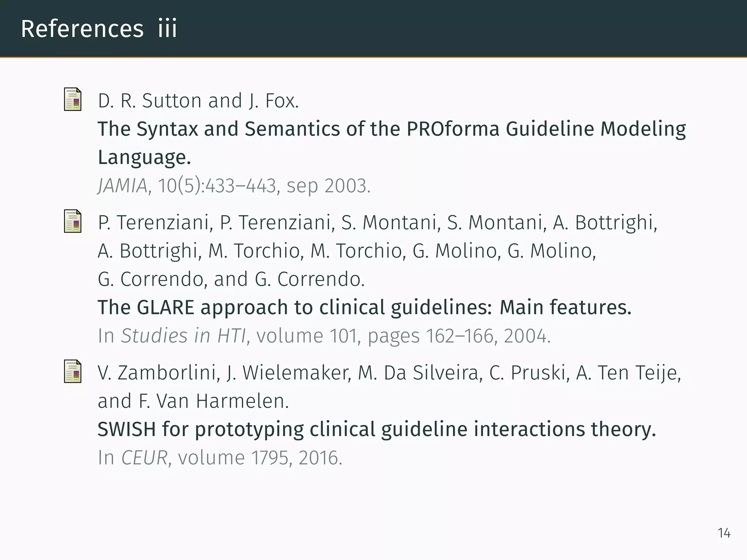Image resolution: width=747 pixels, height=560 pixels.
Task: Click the document icon beside the Zamborlini reference
Action: (x=73, y=372)
